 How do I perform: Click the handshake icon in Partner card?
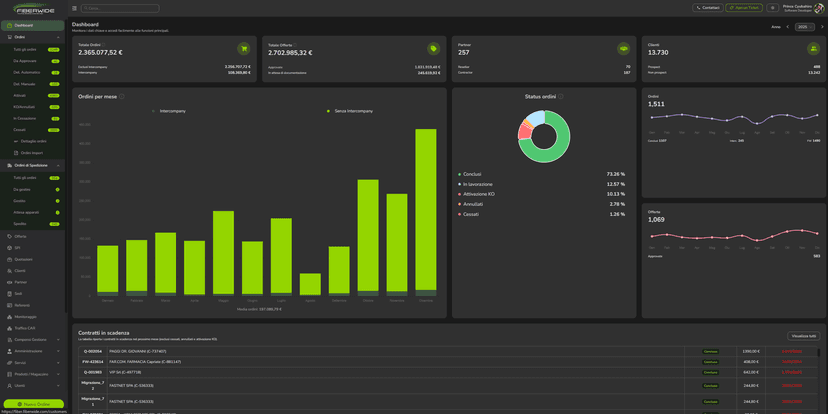tap(623, 48)
